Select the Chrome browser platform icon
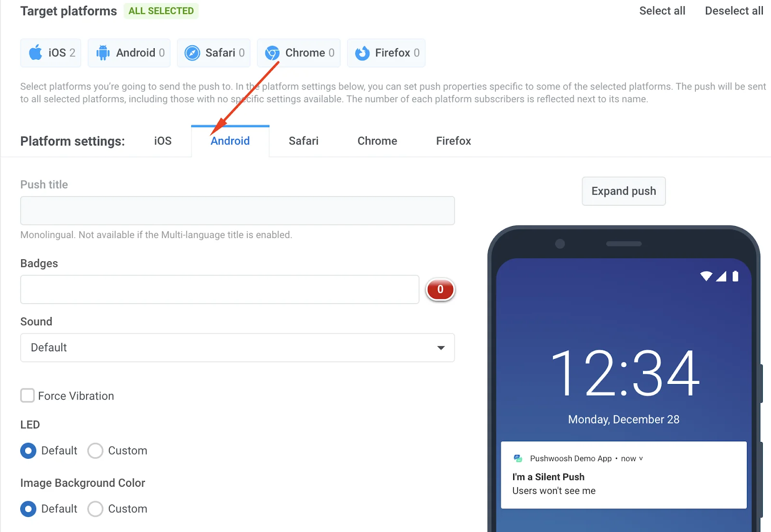Image resolution: width=771 pixels, height=532 pixels. [x=272, y=53]
